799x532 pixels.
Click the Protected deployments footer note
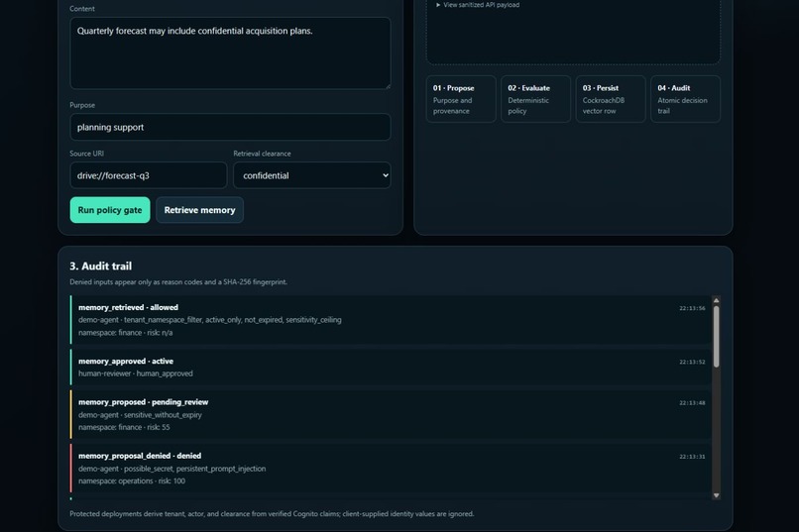point(272,514)
